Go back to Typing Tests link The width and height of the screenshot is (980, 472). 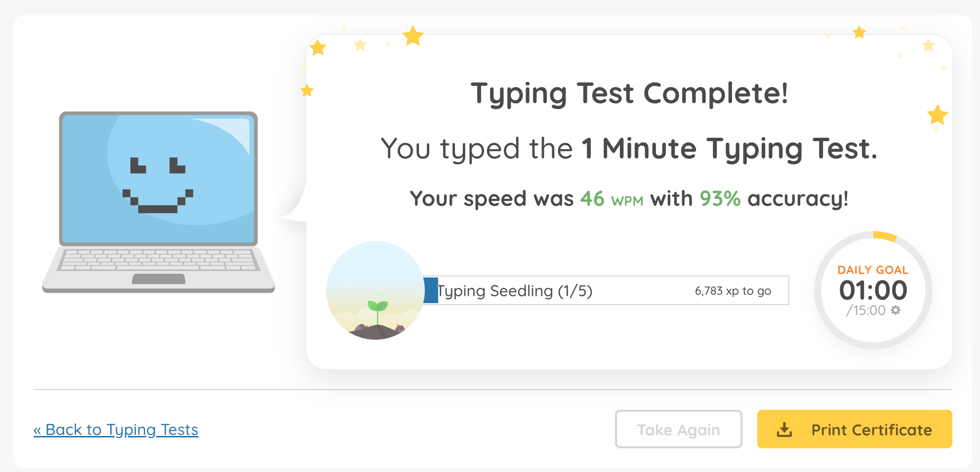[x=116, y=430]
